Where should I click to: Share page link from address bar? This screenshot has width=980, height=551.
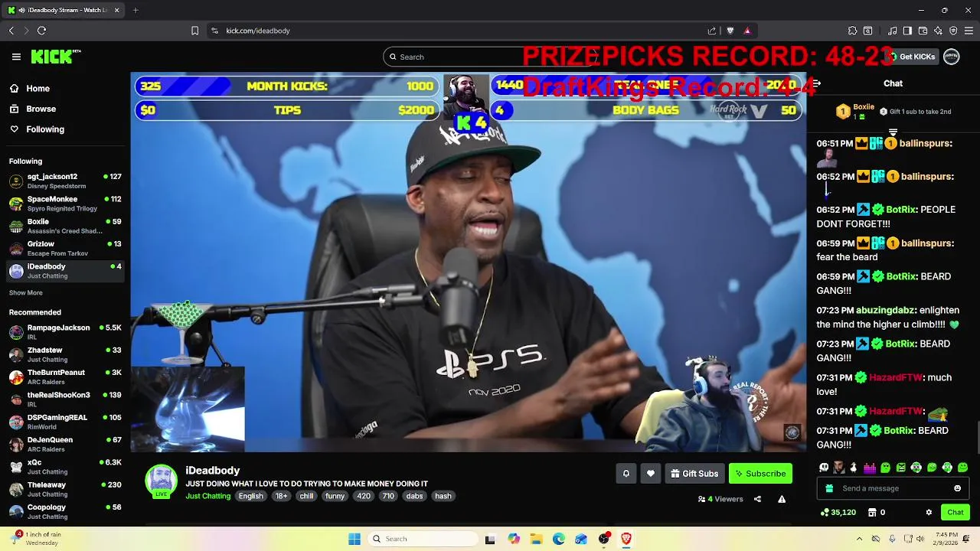pyautogui.click(x=711, y=31)
